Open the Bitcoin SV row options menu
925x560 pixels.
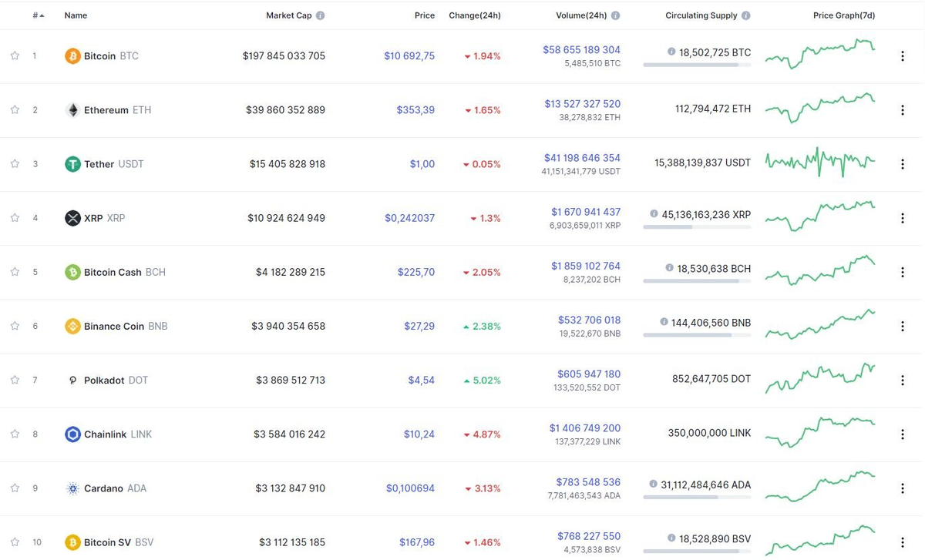(x=903, y=542)
